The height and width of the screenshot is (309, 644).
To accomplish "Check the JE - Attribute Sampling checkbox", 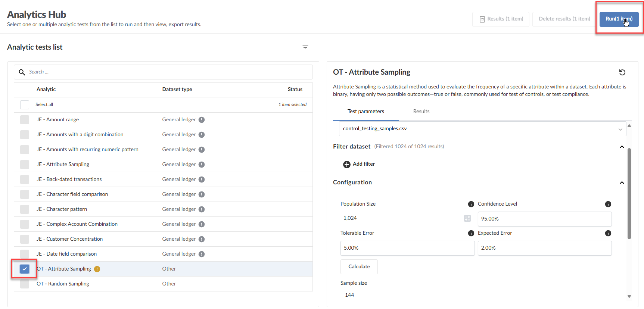I will (25, 165).
